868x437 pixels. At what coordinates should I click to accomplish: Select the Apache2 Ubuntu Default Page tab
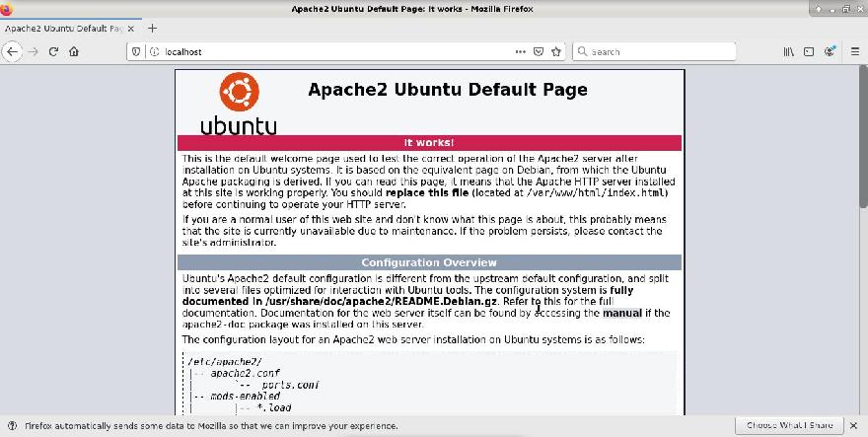coord(71,29)
